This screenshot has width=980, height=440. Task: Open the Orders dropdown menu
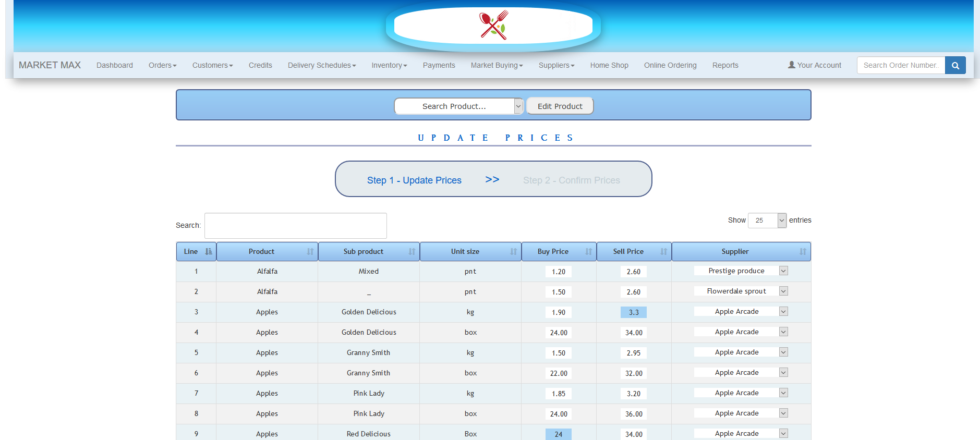click(162, 65)
